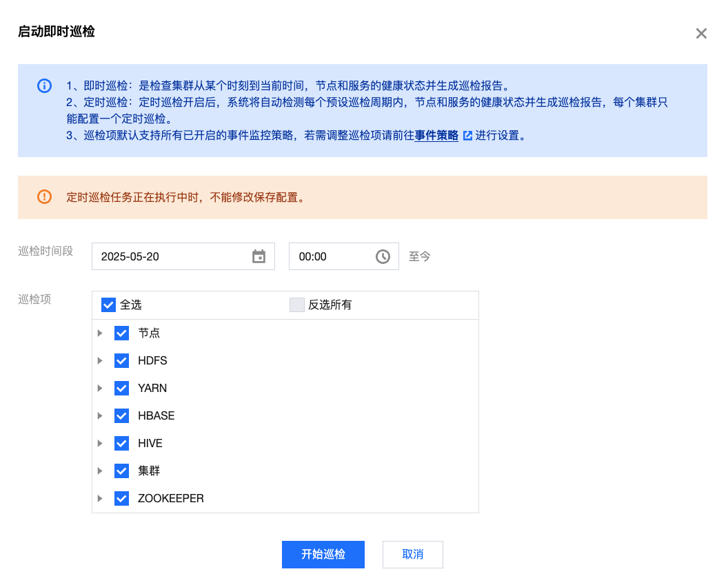The height and width of the screenshot is (587, 728).
Task: Select the 集群 tree item label
Action: [149, 471]
